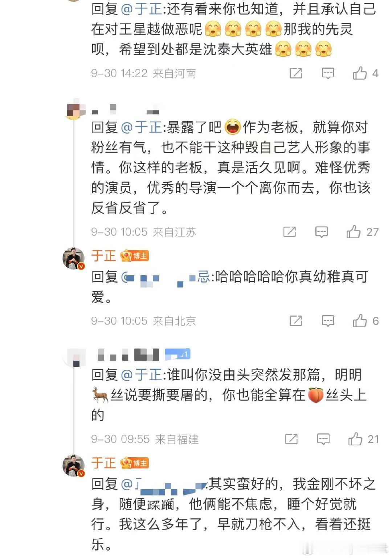Reply to the 10:05 Jiangsu comment
392x559 pixels.
point(322,232)
